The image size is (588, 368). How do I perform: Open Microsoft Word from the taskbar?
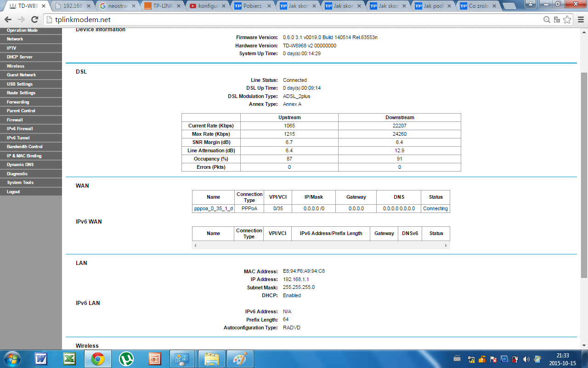[x=41, y=359]
